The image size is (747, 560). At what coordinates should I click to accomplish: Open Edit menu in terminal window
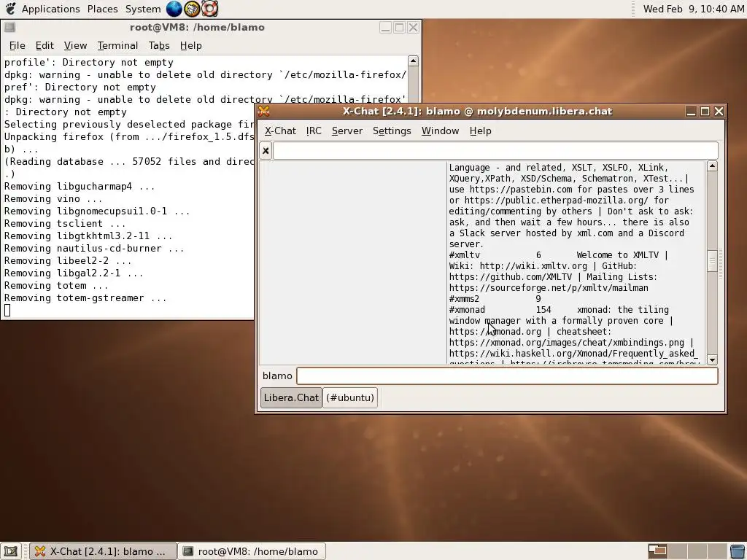44,45
